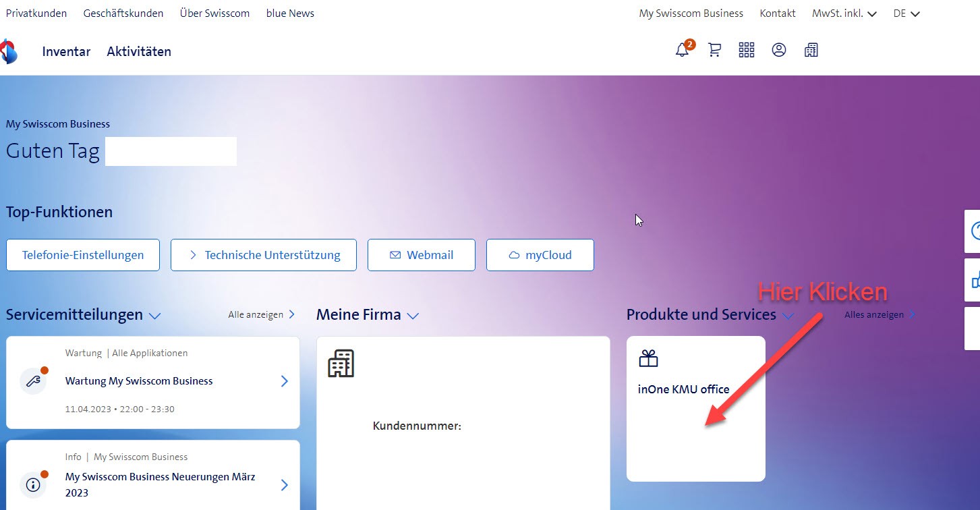Click Alle anzeigen link for Servicemitteilungen
980x510 pixels.
[x=262, y=315]
